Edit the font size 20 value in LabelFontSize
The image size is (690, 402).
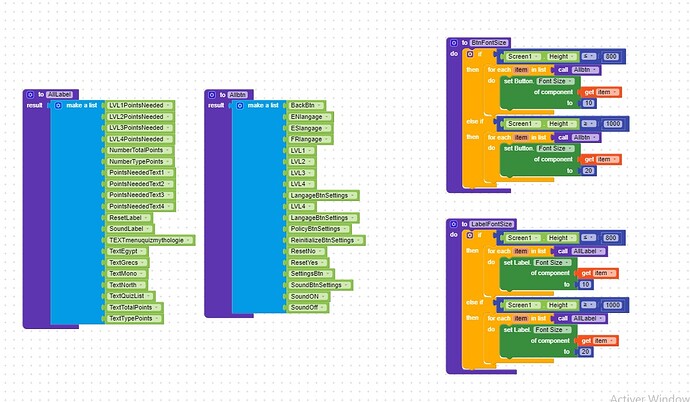pos(585,351)
